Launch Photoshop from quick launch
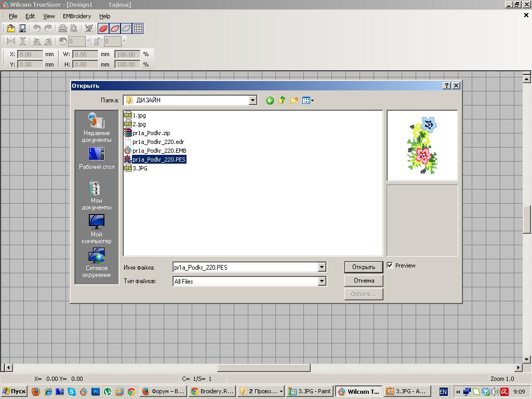532x399 pixels. (96, 392)
